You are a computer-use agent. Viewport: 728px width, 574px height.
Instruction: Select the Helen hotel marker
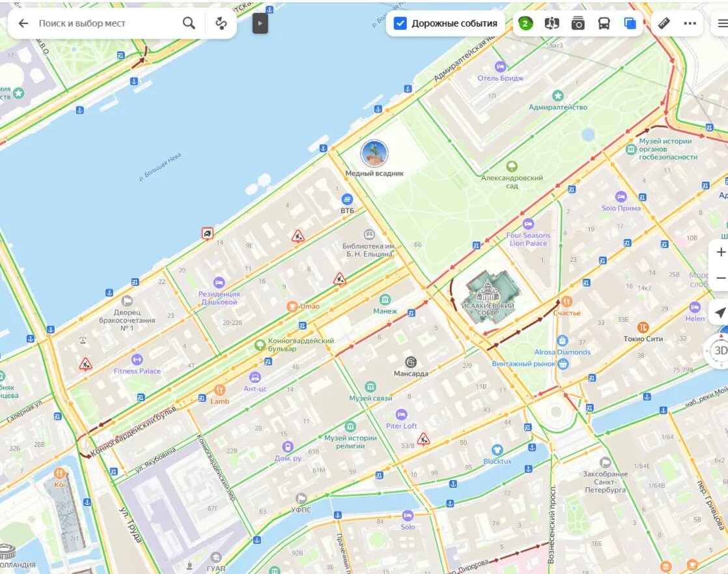click(x=695, y=308)
